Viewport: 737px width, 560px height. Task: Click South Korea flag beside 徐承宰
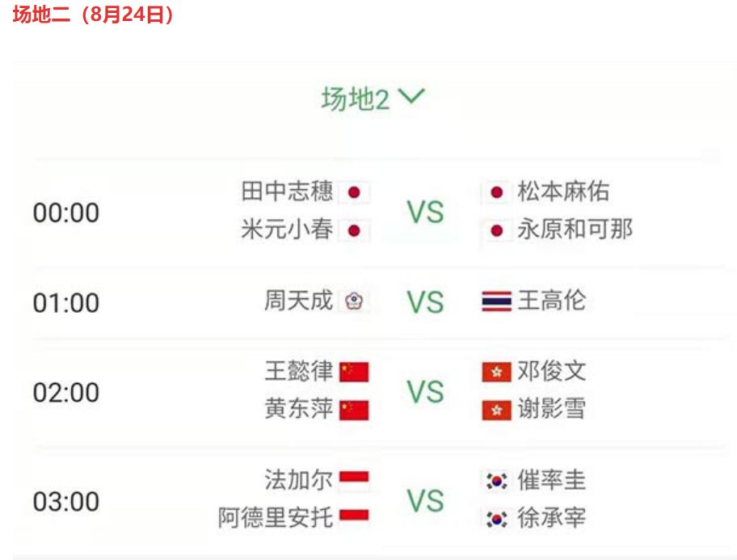tap(496, 519)
